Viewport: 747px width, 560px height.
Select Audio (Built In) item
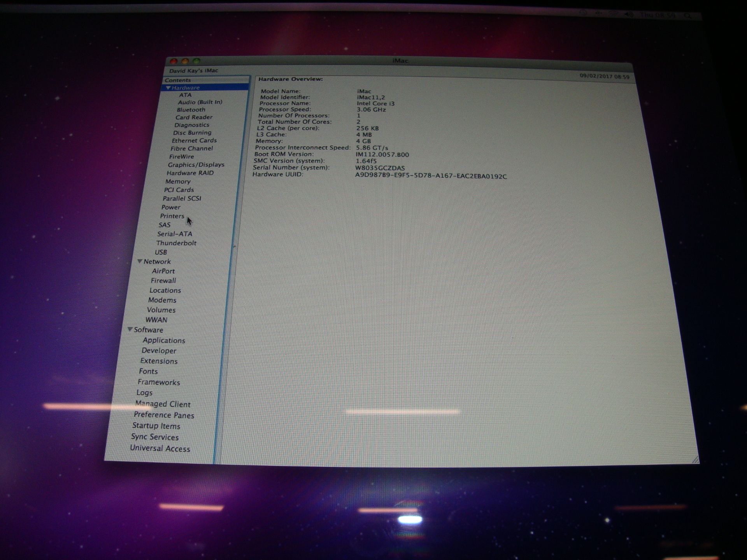[200, 102]
